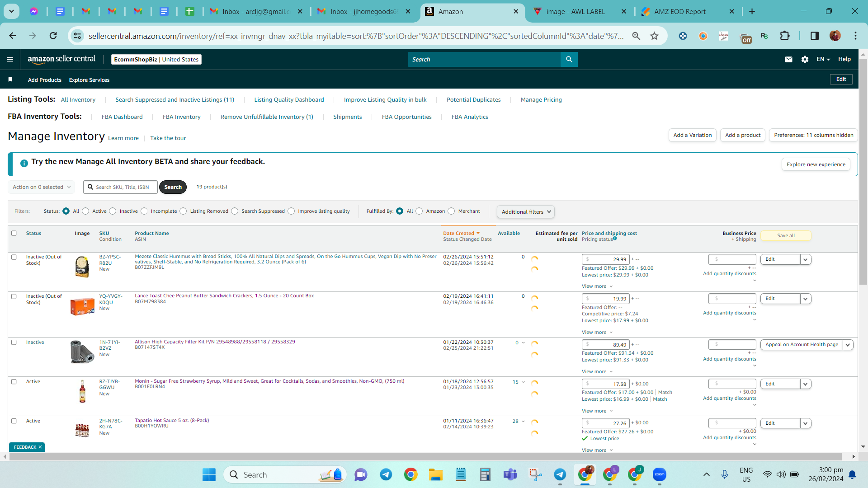
Task: Open Manage Pricing in Listing Tools
Action: [541, 99]
